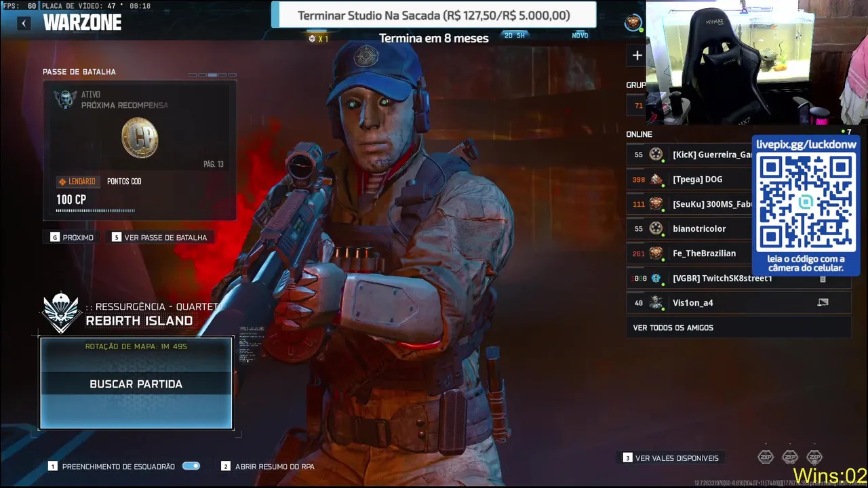Click the [Tpega] DOG rank emblem

[656, 180]
